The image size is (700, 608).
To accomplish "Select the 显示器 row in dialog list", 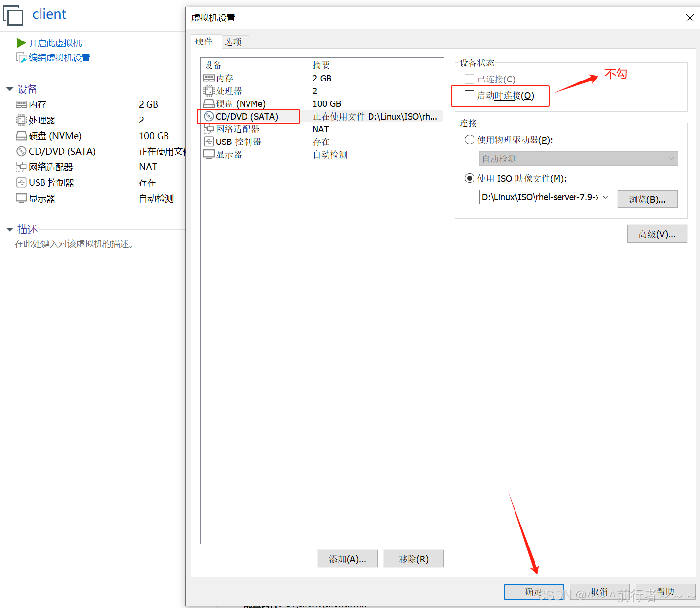I will tap(322, 154).
